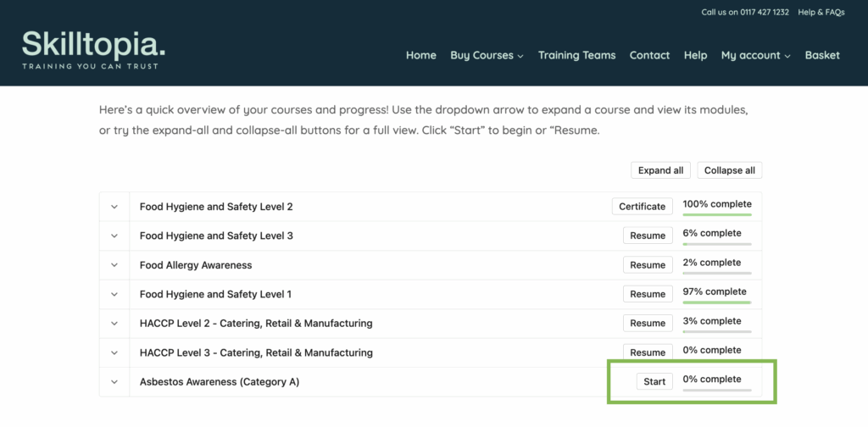Viewport: 868px width, 427px height.
Task: Open Training Teams in navigation
Action: 576,55
